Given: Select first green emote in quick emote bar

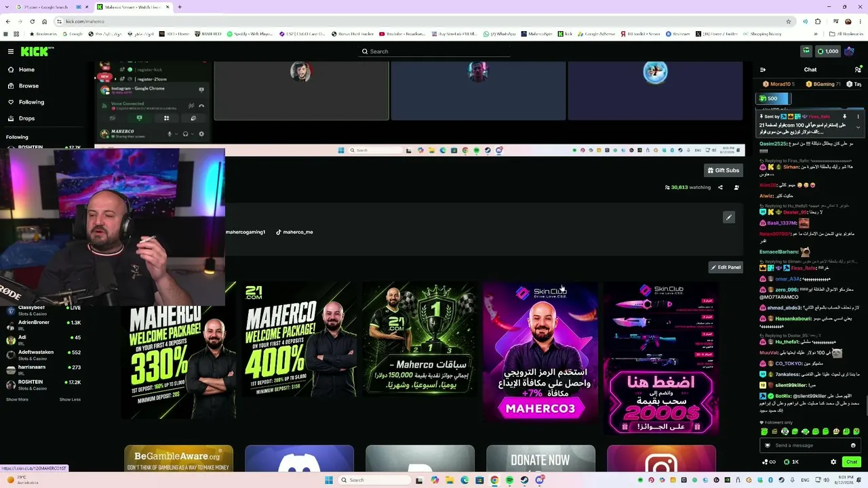Looking at the screenshot, I should pos(764,432).
